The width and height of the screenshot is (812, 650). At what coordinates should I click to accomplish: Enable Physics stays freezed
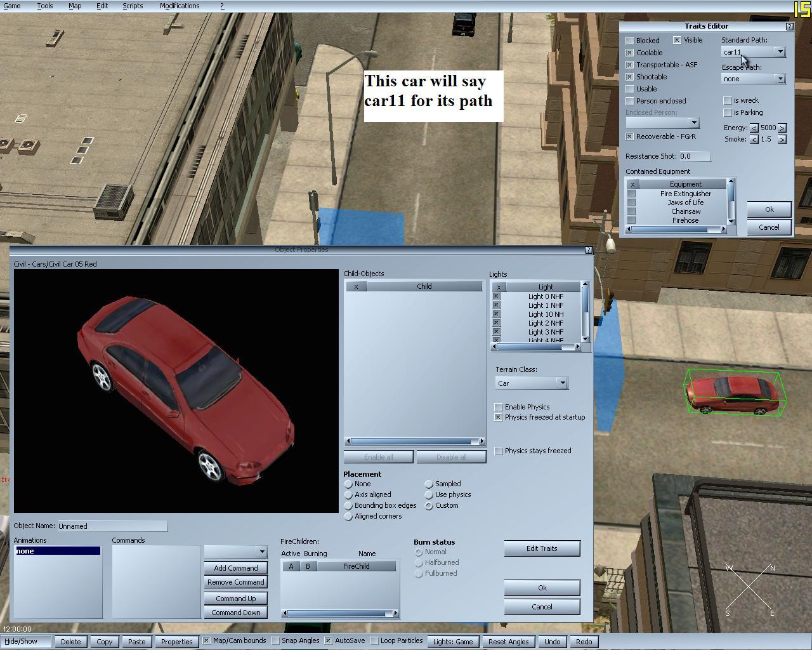tap(498, 451)
